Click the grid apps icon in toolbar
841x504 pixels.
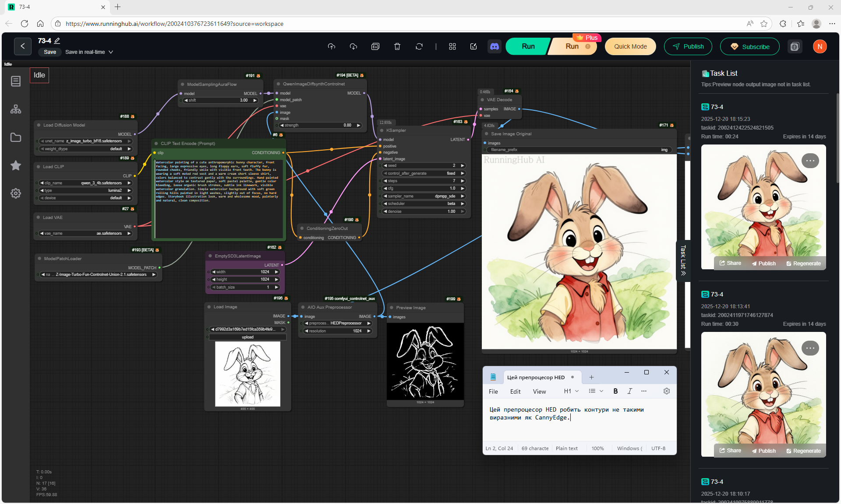(x=452, y=46)
